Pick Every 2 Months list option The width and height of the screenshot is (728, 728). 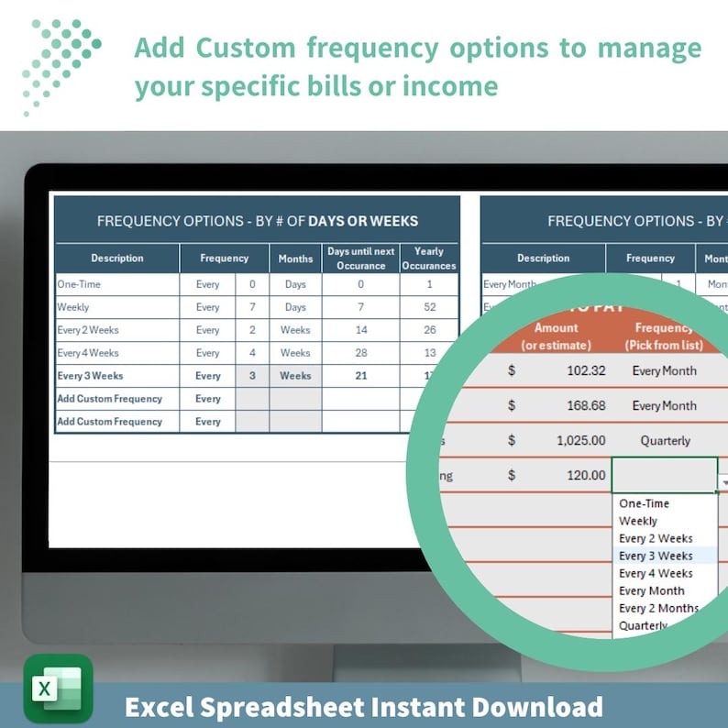[658, 608]
